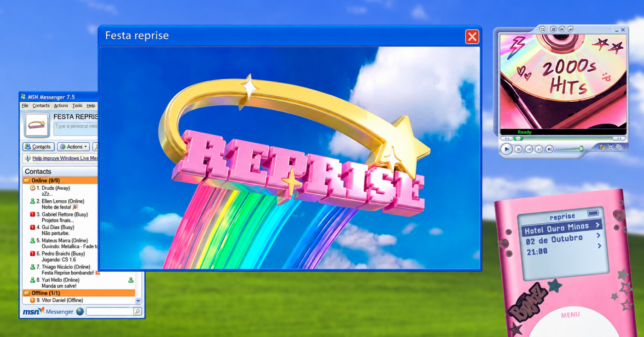This screenshot has width=644, height=337.
Task: Select the Hotel Ouro Minas row on the iPod
Action: 562,228
